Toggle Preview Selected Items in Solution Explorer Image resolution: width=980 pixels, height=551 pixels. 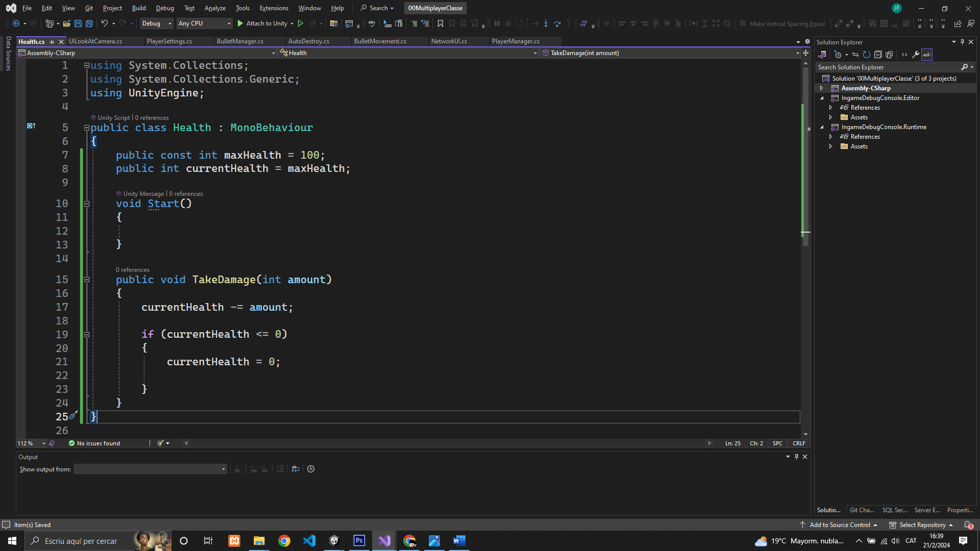(927, 55)
